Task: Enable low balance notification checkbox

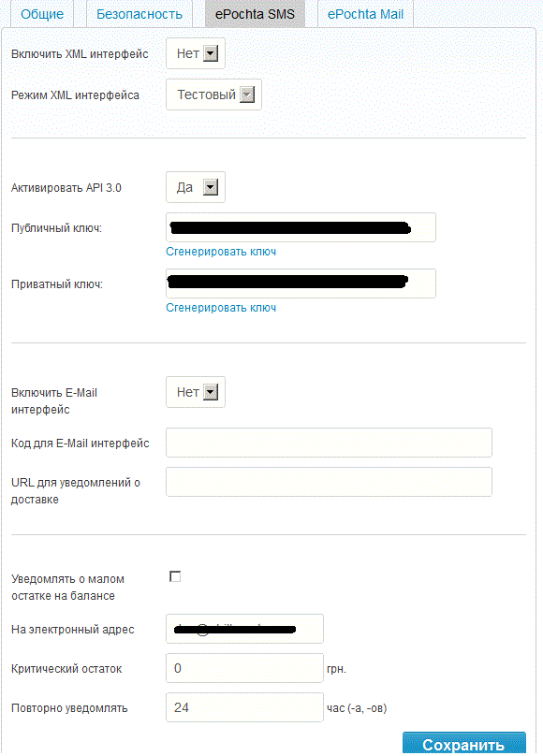Action: pos(175,576)
